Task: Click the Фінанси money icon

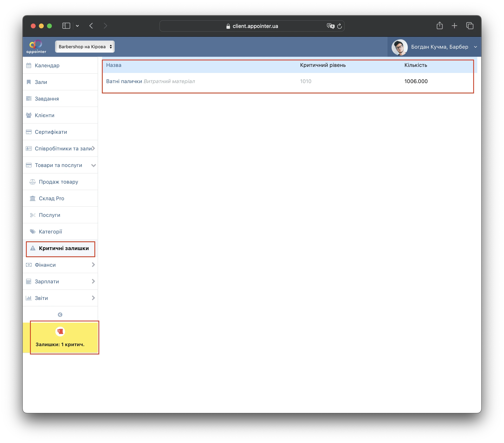Action: pyautogui.click(x=29, y=265)
